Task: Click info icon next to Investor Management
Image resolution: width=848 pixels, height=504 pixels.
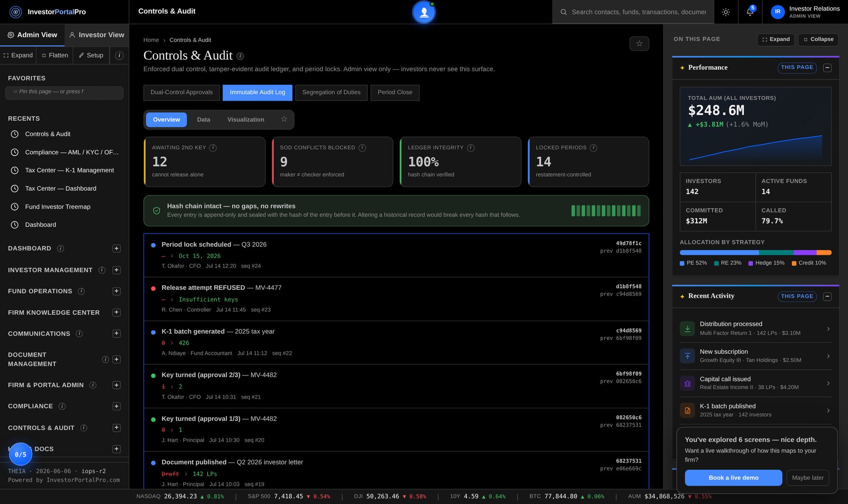Action: [x=102, y=270]
